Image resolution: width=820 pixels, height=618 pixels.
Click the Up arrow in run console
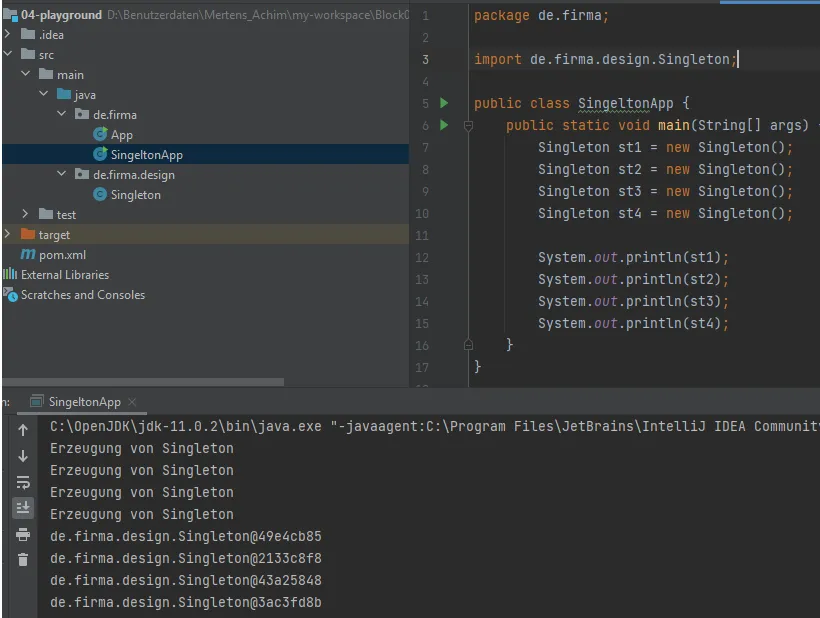coord(23,430)
